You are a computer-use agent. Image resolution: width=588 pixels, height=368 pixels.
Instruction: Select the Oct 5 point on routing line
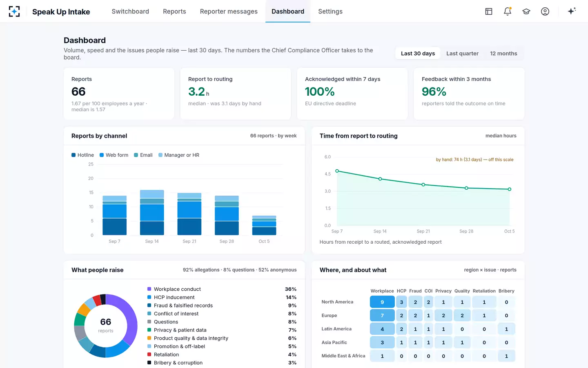click(x=510, y=189)
